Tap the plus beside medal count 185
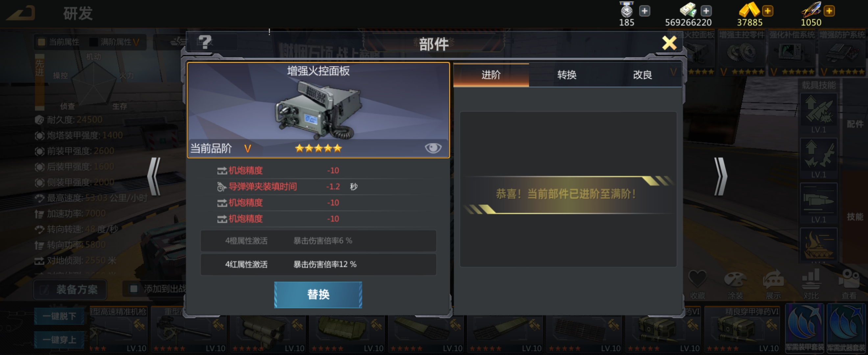 coord(645,11)
